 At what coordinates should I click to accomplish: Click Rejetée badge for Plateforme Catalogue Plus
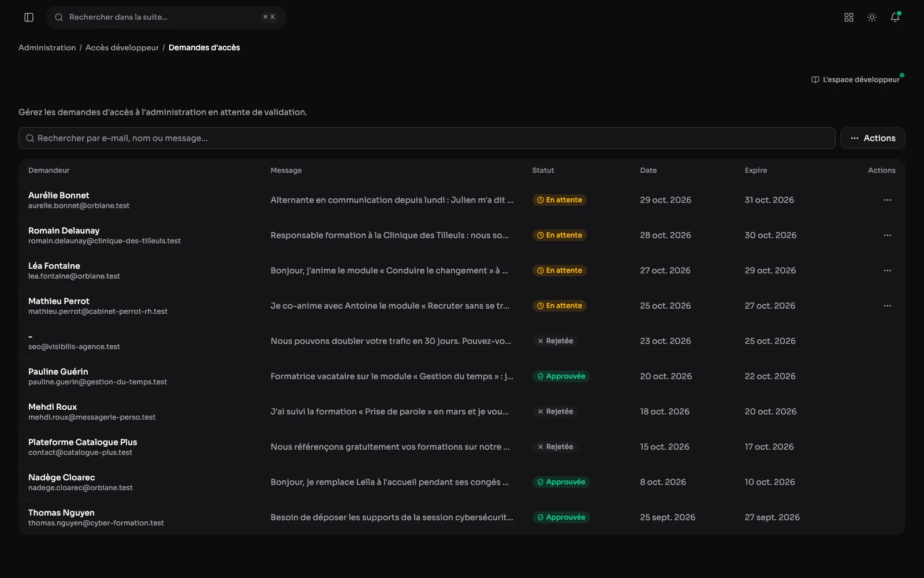pyautogui.click(x=555, y=447)
